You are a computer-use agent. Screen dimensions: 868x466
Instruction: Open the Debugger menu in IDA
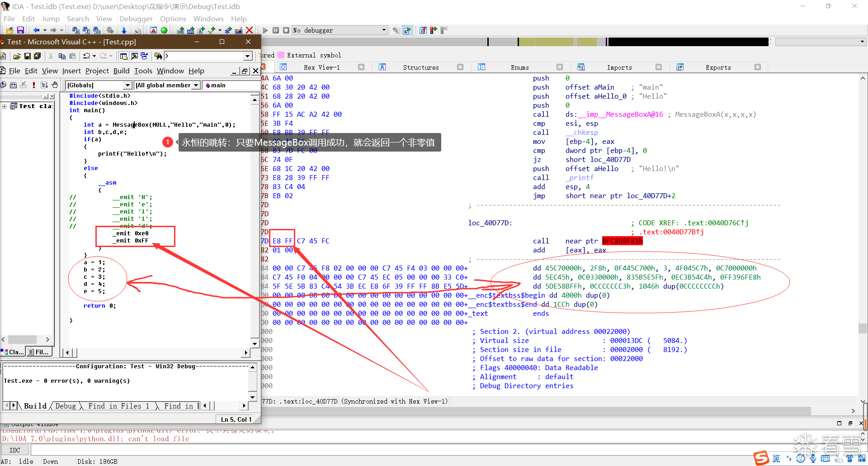136,19
